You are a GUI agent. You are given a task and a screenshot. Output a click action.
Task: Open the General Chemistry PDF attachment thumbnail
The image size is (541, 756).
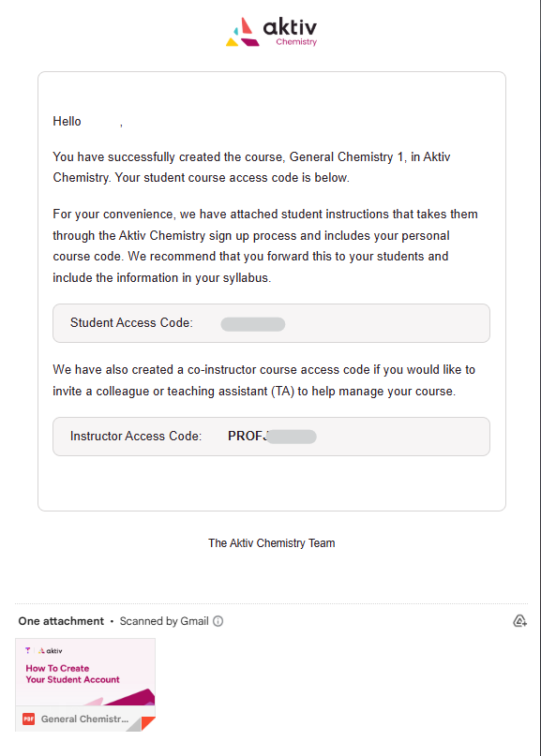point(85,685)
